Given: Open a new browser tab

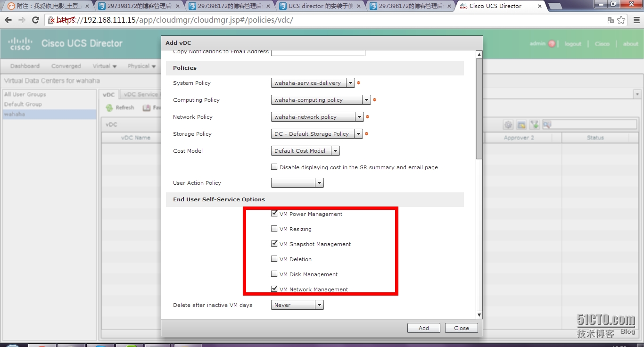Looking at the screenshot, I should pyautogui.click(x=555, y=6).
